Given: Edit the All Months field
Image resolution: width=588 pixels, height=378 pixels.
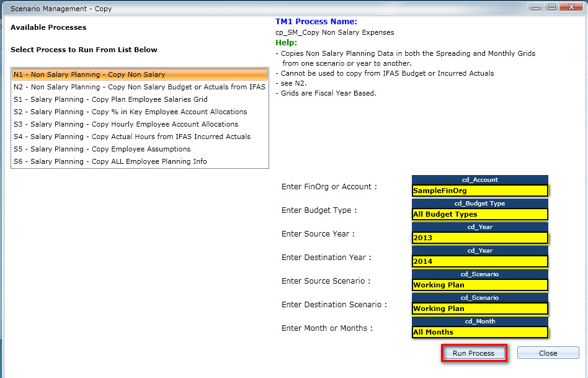Looking at the screenshot, I should (479, 332).
